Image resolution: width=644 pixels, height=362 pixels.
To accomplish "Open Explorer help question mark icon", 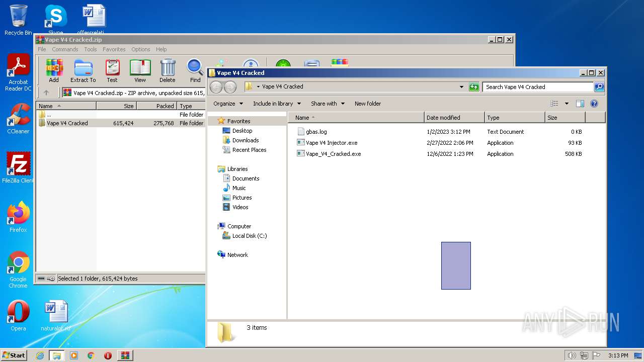I will pyautogui.click(x=594, y=104).
